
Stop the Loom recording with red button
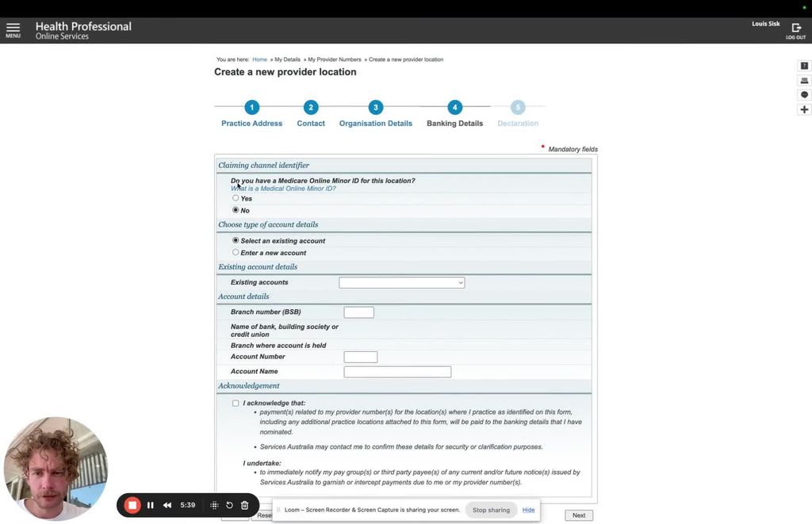(x=132, y=505)
